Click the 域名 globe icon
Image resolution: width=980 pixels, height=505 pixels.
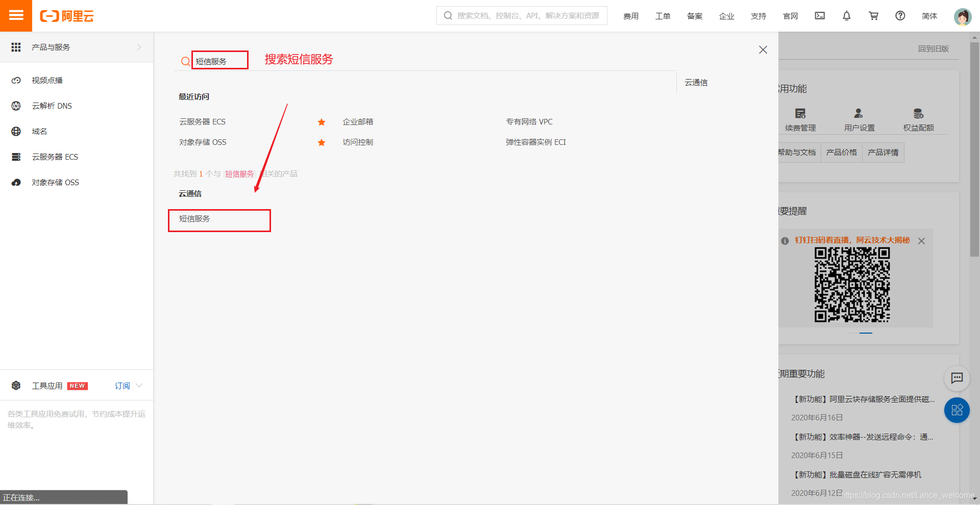[x=16, y=131]
